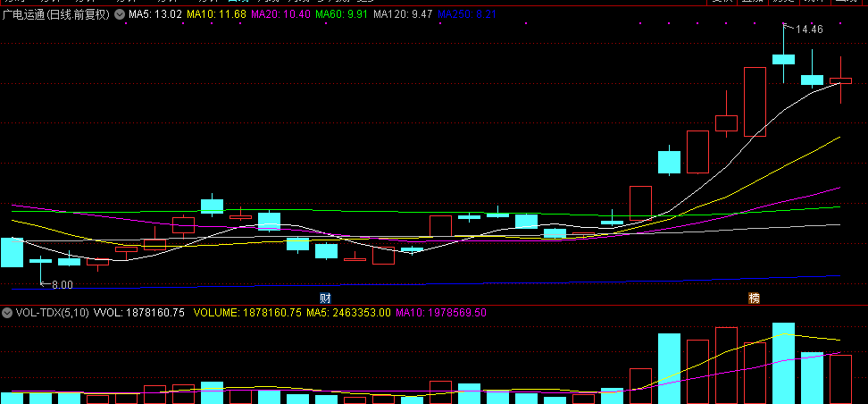Viewport: 868px width, 404px height.
Task: Click the cyan candlestick under 14.46 high
Action: click(x=783, y=59)
